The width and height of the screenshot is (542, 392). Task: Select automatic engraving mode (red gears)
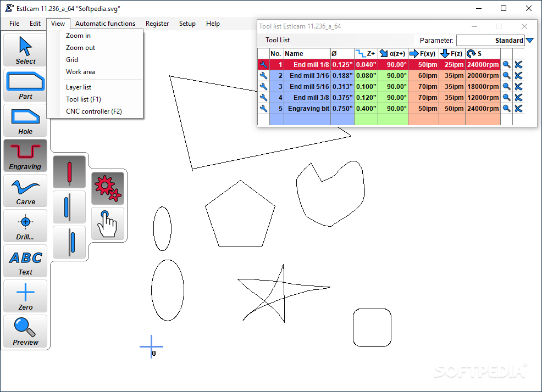click(x=108, y=188)
